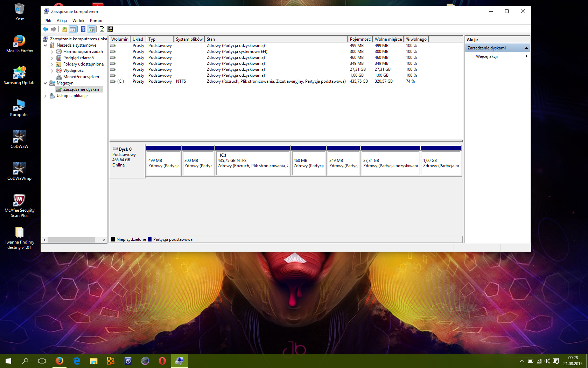Sort by % wolnego column header
This screenshot has width=588, height=368.
(x=416, y=39)
